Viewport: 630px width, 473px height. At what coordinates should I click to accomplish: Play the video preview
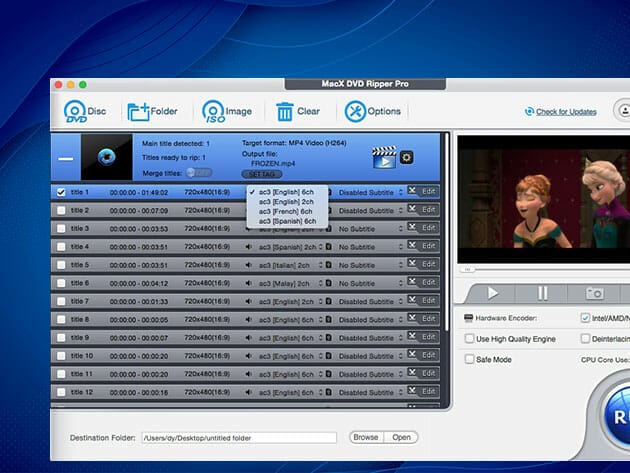tap(492, 293)
